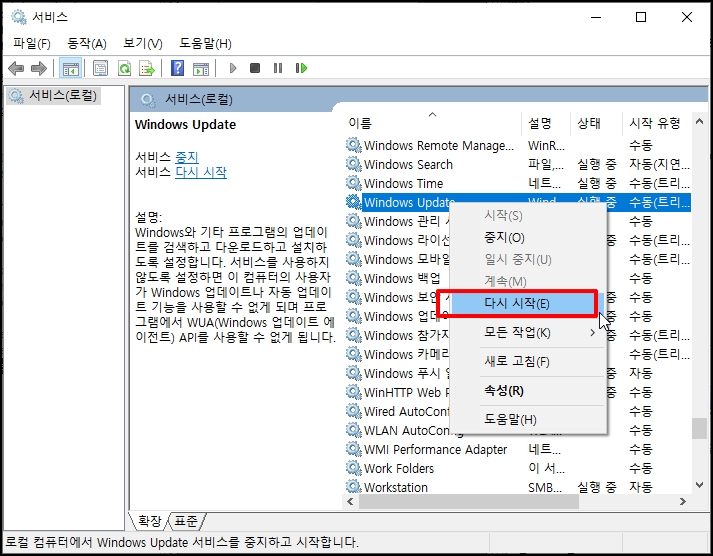Click gear icon of WMI Performance Adapter row

[x=353, y=449]
